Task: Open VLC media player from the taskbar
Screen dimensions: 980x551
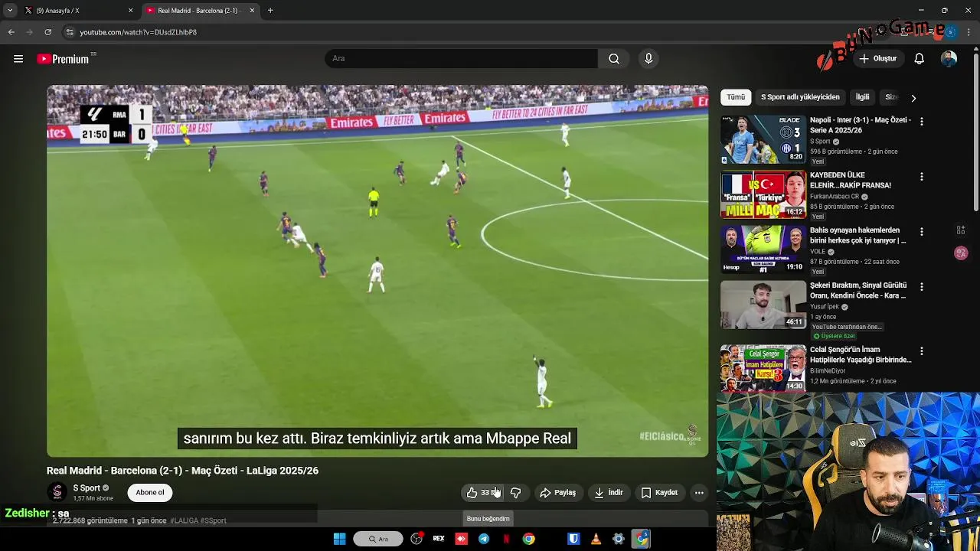Action: coord(596,539)
